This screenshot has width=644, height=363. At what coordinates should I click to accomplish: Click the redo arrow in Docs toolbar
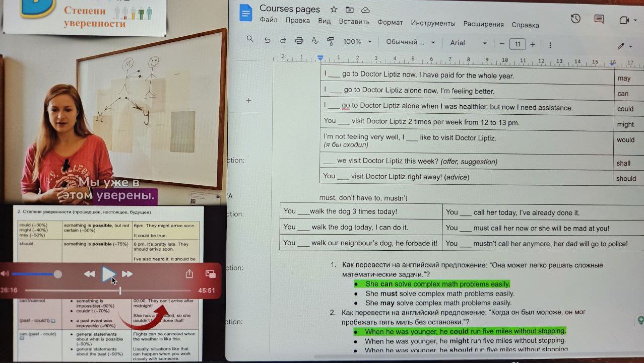click(x=283, y=41)
